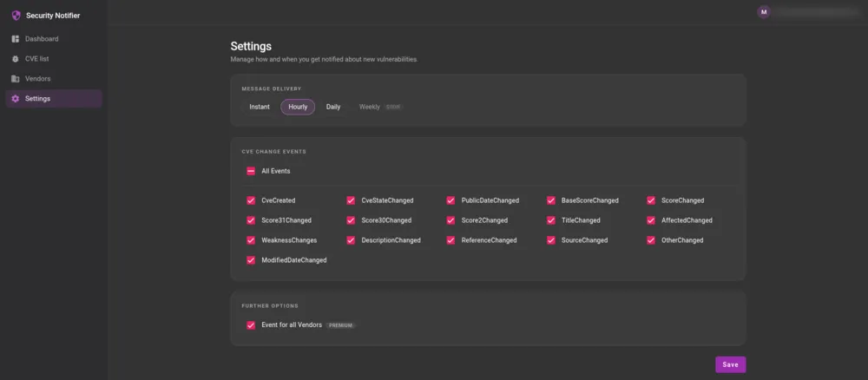Click the Settings gear icon
The height and width of the screenshot is (380, 868).
tap(16, 98)
